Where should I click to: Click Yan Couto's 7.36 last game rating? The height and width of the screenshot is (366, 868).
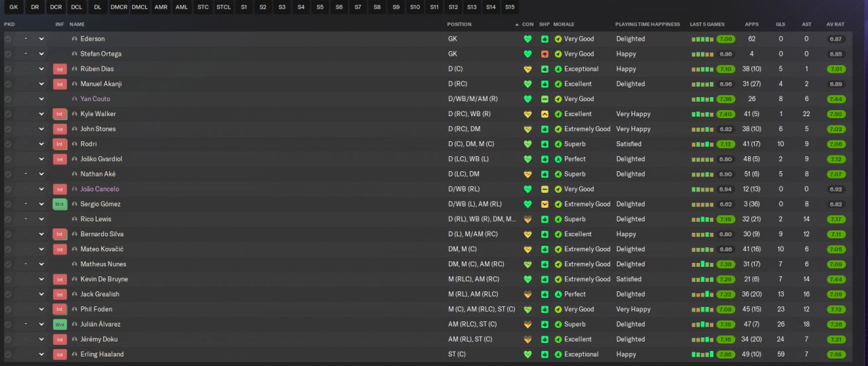click(x=726, y=99)
